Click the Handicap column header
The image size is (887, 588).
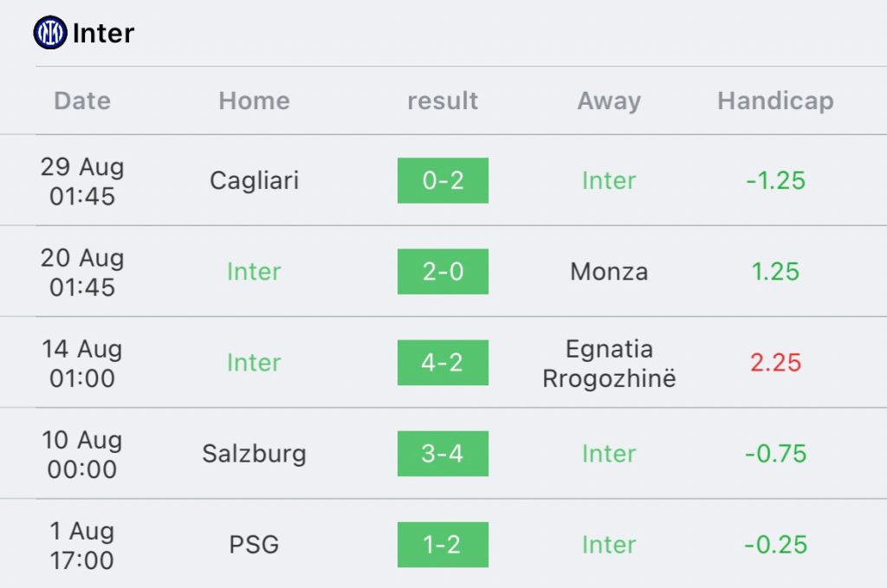[x=775, y=100]
